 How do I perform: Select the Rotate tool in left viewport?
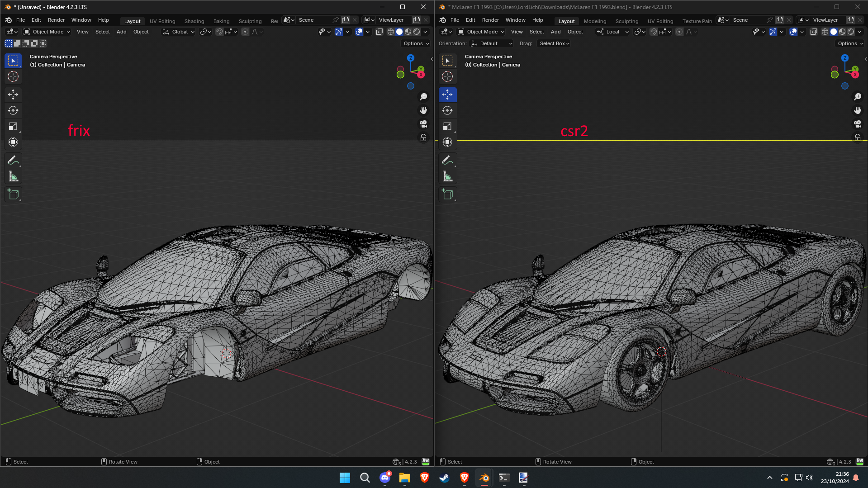coord(13,110)
